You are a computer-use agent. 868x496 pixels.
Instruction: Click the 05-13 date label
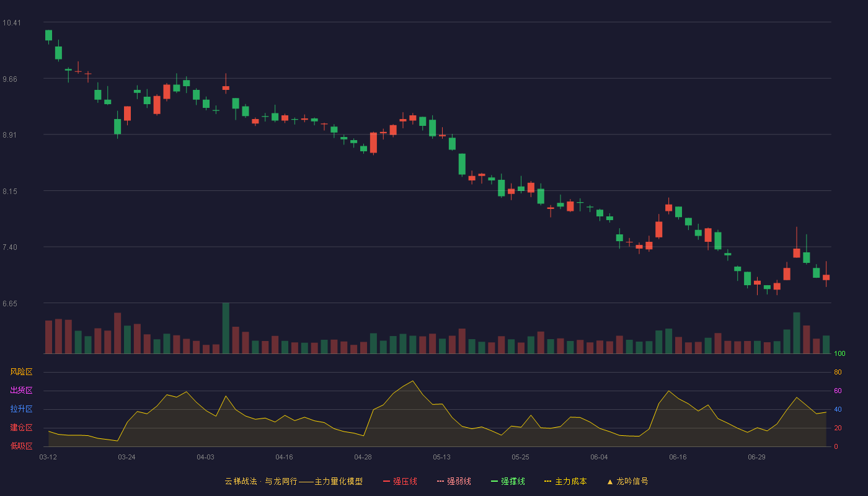tap(441, 457)
